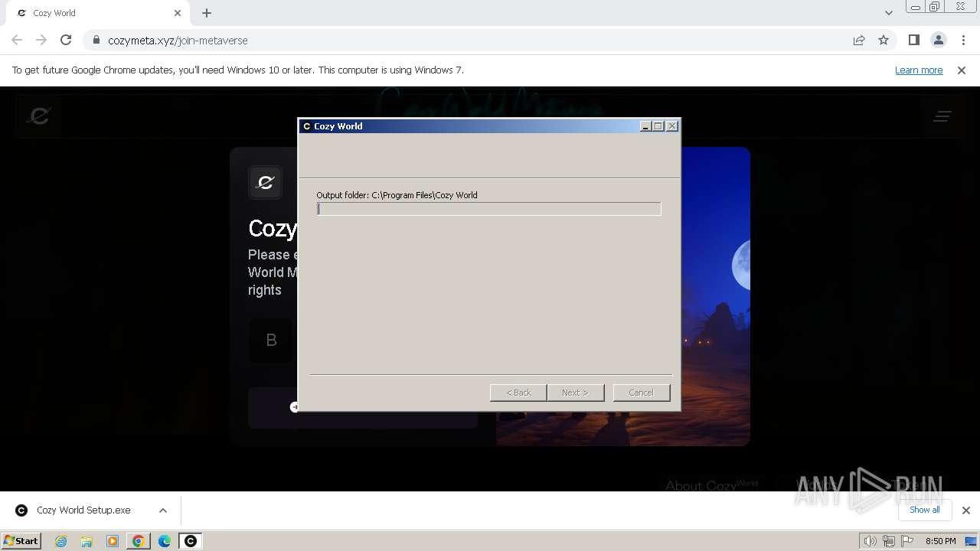Open Chrome three-dot menu

tap(963, 40)
